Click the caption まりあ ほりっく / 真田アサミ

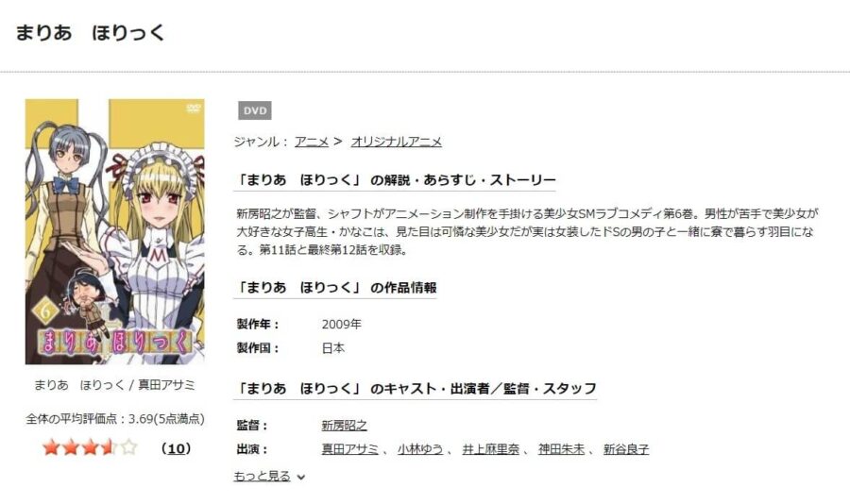[115, 385]
